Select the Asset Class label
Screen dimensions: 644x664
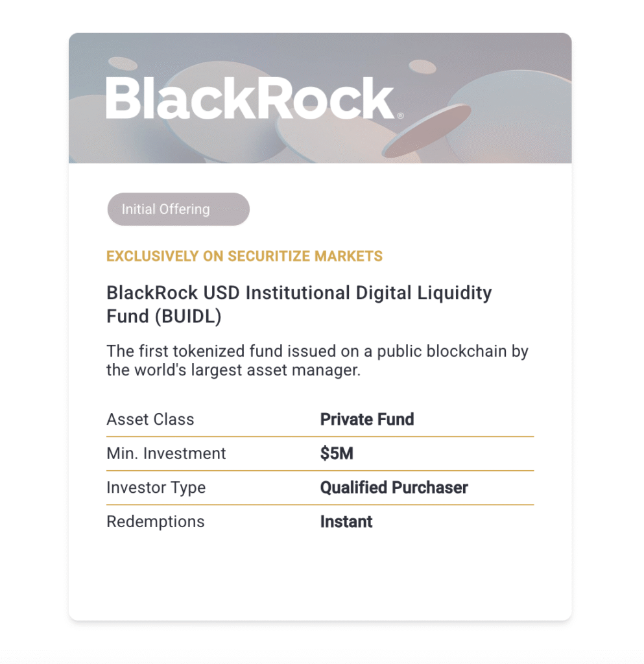pyautogui.click(x=150, y=420)
